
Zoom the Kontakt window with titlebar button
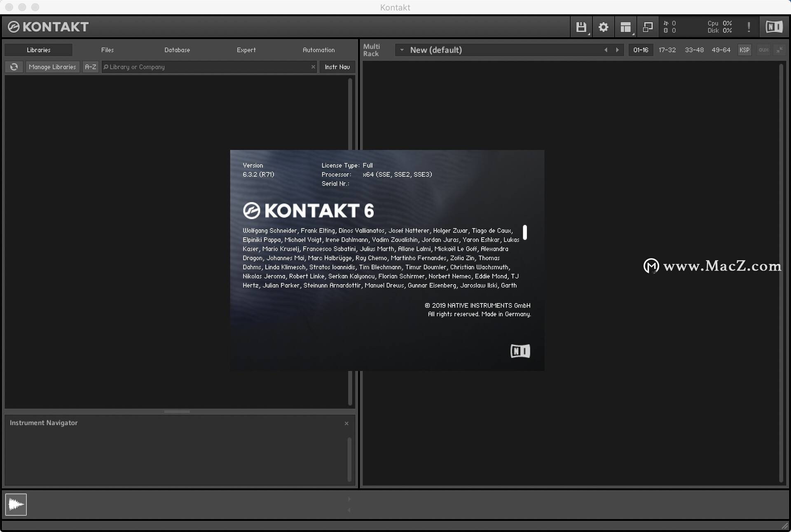(35, 7)
